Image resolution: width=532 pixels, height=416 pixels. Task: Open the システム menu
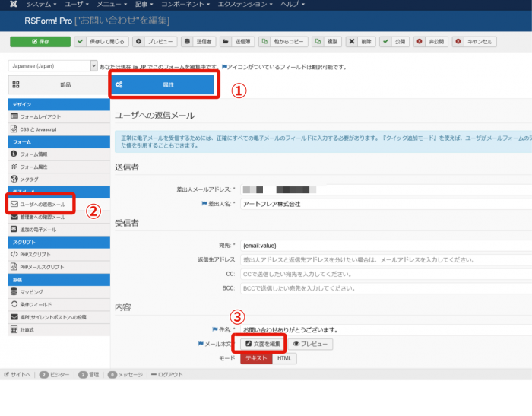coord(41,4)
